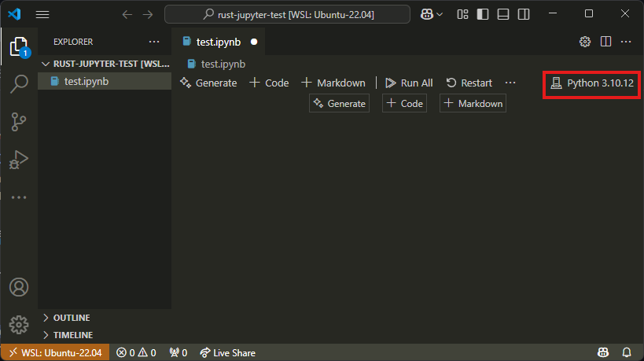Select the Python 3.10.12 kernel picker
Viewport: 644px width, 361px height.
tap(592, 83)
